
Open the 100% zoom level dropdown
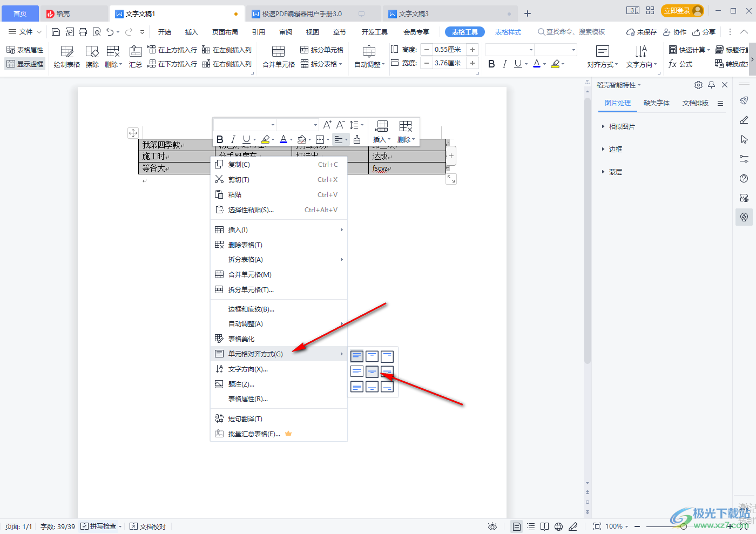[617, 526]
